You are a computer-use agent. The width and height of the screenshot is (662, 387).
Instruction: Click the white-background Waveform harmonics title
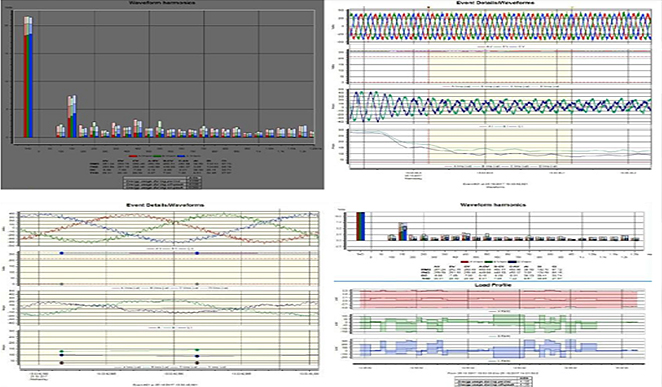492,205
